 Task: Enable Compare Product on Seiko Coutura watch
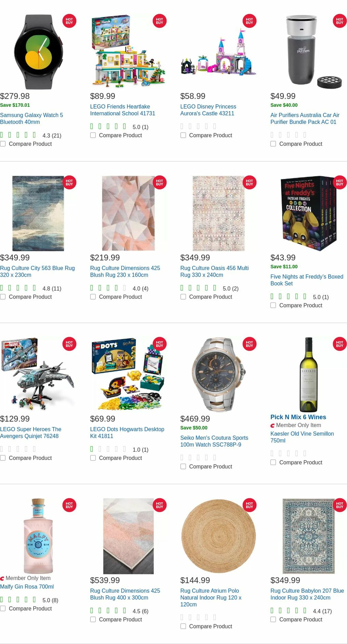[x=183, y=466]
